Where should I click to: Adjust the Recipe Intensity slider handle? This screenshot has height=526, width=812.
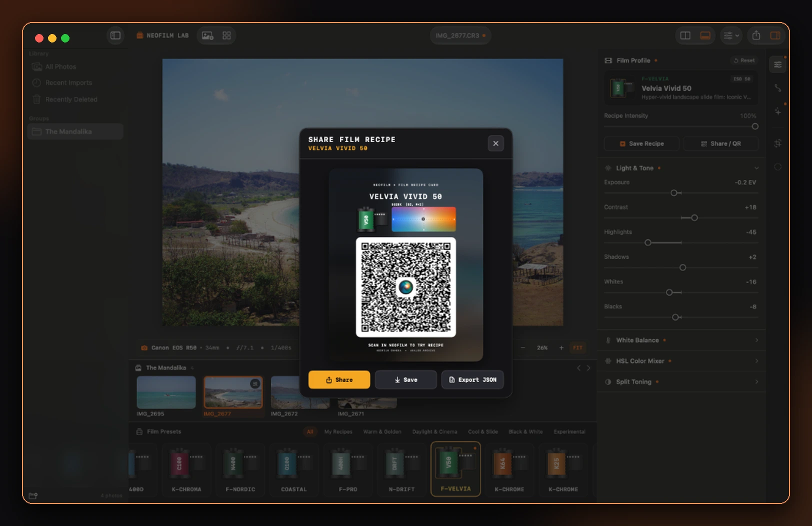(755, 126)
